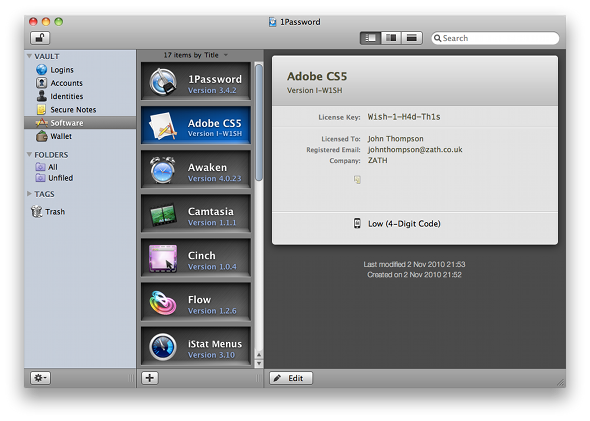This screenshot has height=421, width=590.
Task: Click in the Search field
Action: tap(495, 38)
